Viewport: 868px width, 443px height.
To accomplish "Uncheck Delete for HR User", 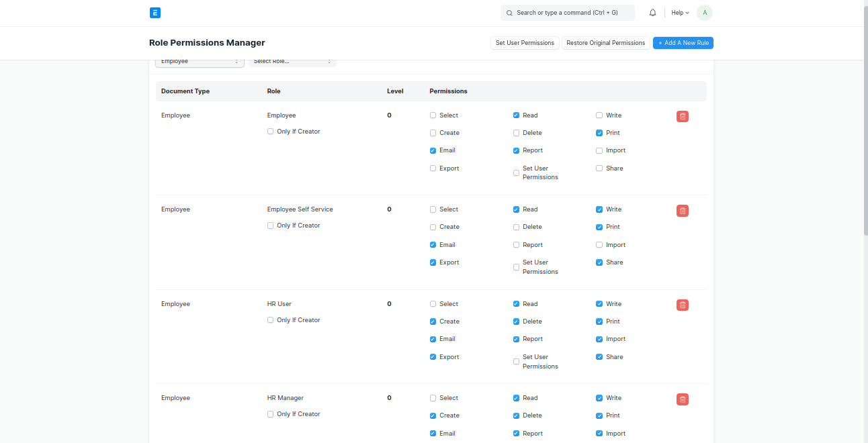I will tap(516, 322).
